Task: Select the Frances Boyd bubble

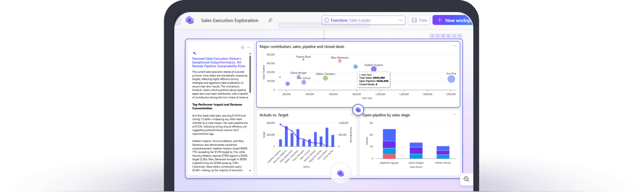Action: click(x=303, y=59)
